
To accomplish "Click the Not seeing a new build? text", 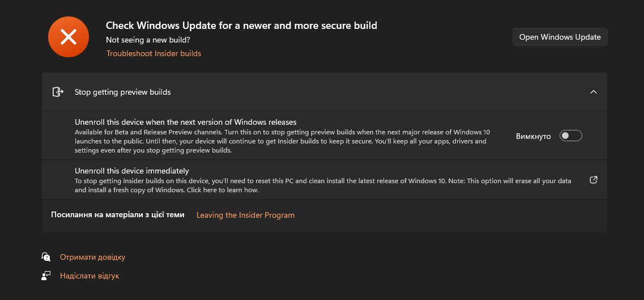I will tap(148, 40).
